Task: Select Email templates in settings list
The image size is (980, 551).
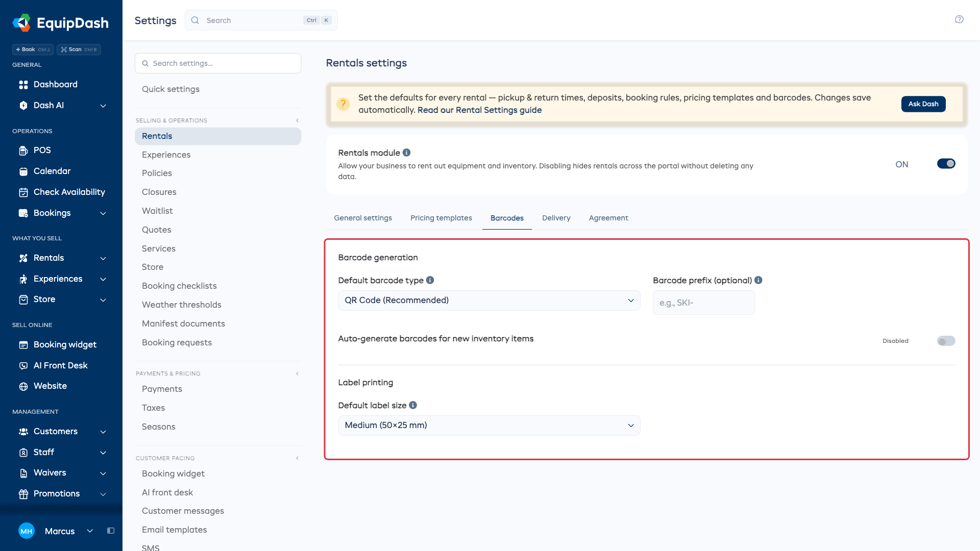Action: (x=174, y=530)
